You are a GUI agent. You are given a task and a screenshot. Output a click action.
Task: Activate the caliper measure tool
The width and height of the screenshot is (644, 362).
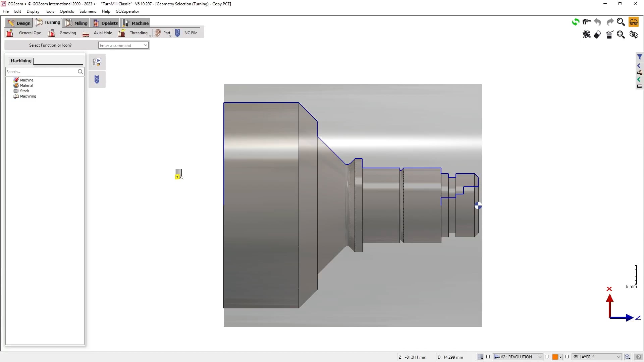pos(587,22)
